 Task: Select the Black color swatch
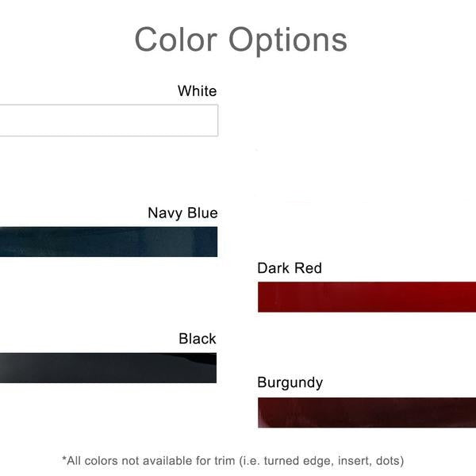click(x=109, y=368)
